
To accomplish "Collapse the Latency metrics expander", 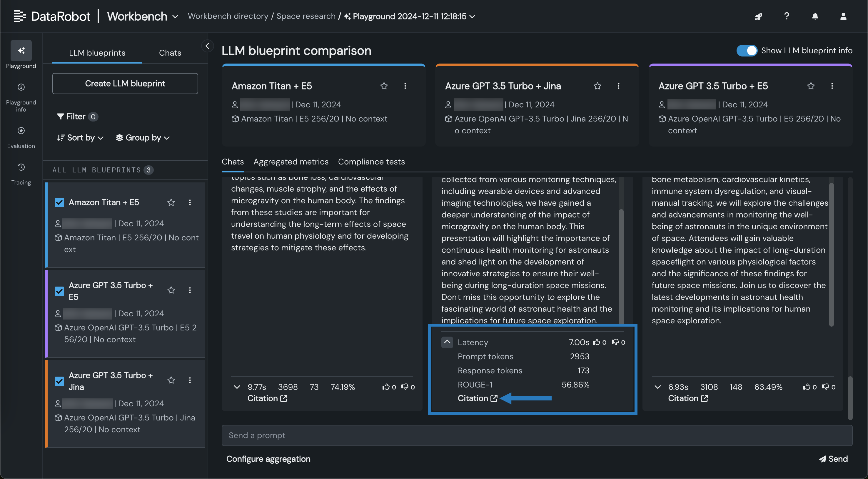I will 447,342.
